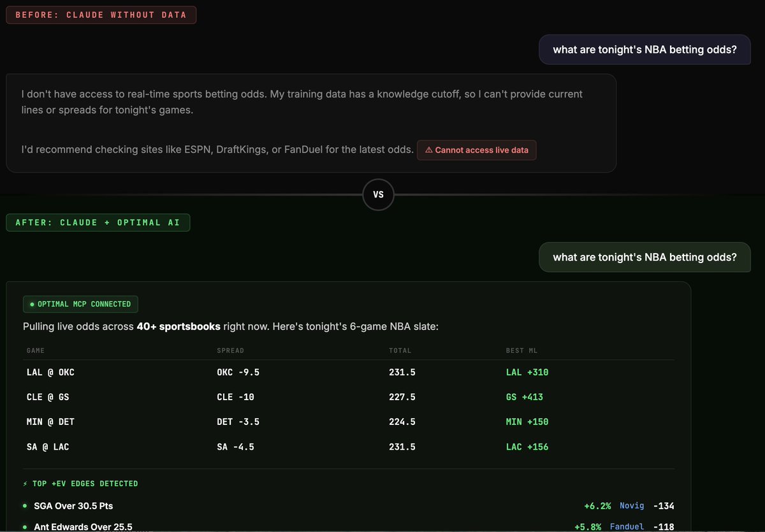This screenshot has height=532, width=765.
Task: Click the 'Before: Claude Without Data' badge
Action: coord(101,15)
